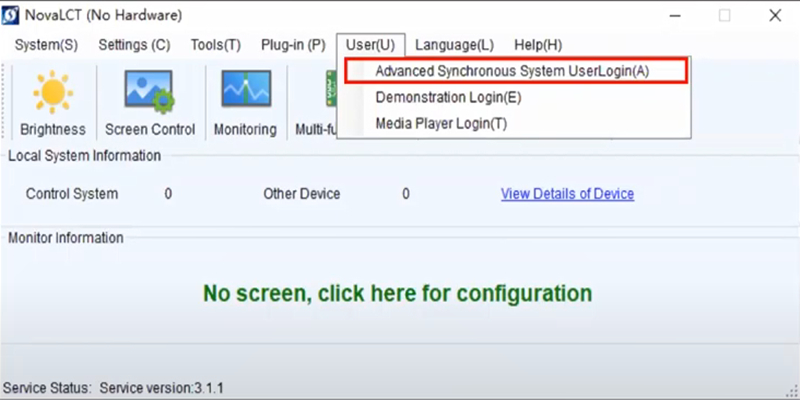Close the NovaLCT window
The height and width of the screenshot is (400, 800).
(775, 16)
